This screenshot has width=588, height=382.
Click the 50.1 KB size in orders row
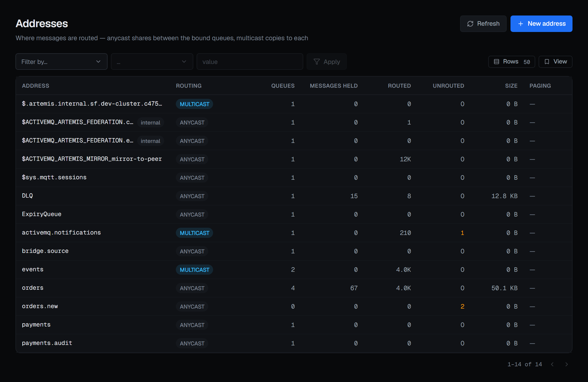pos(504,288)
